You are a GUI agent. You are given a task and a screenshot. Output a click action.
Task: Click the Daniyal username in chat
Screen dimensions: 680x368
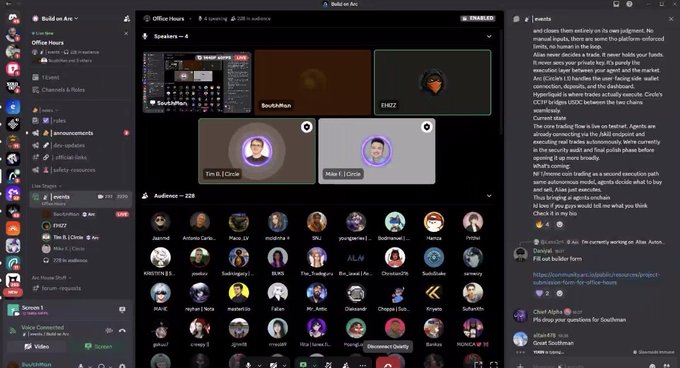point(542,251)
